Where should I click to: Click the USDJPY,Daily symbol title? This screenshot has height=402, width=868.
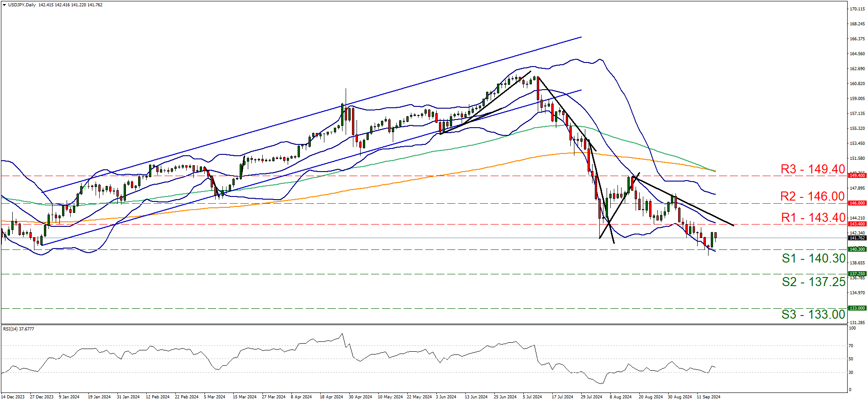tap(22, 5)
